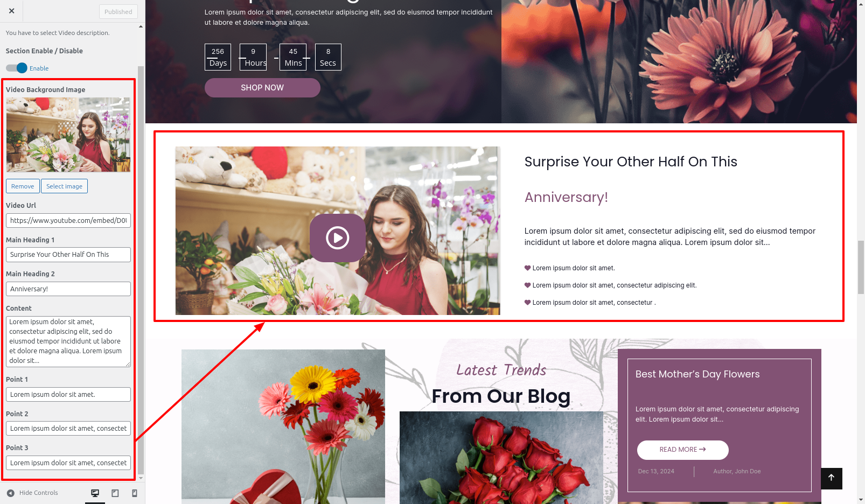Screen dimensions: 865x504
Task: Focus the Main Heading 2 field
Action: (x=68, y=289)
